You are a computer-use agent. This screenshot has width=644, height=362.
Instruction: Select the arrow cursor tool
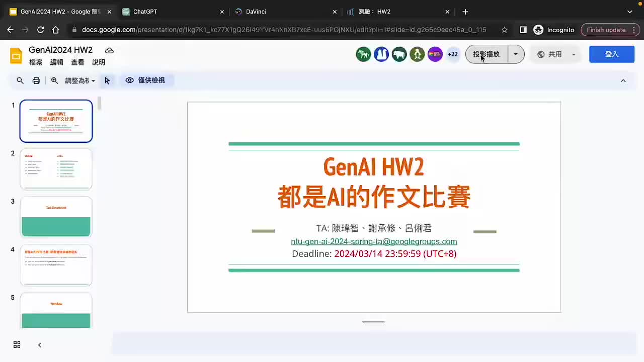pyautogui.click(x=107, y=80)
